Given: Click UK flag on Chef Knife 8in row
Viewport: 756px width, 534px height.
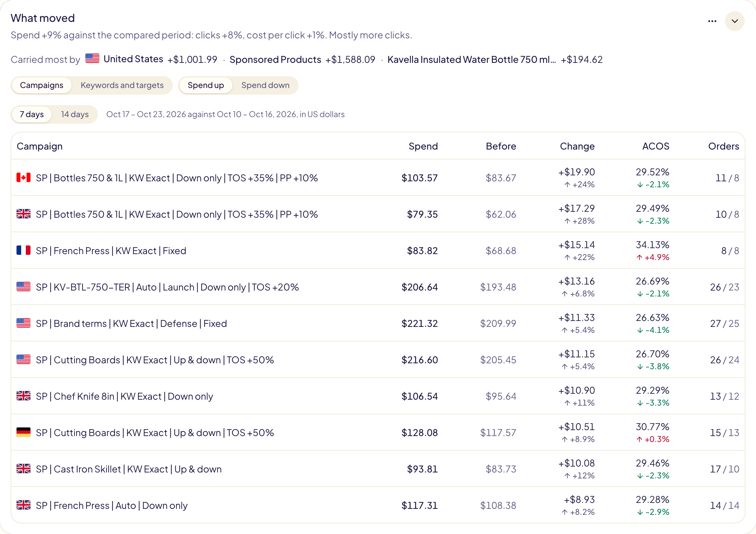Looking at the screenshot, I should pos(24,396).
